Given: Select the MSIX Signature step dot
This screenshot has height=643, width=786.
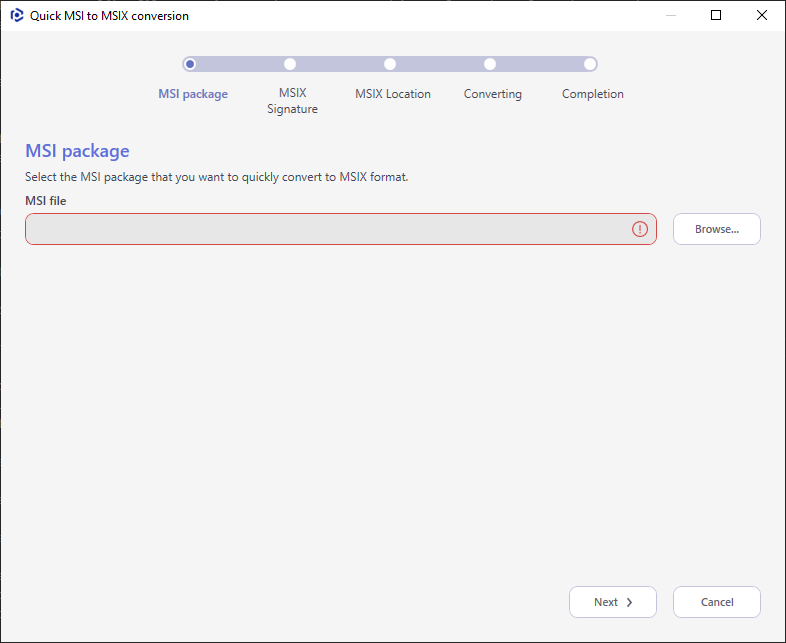Looking at the screenshot, I should (x=290, y=64).
